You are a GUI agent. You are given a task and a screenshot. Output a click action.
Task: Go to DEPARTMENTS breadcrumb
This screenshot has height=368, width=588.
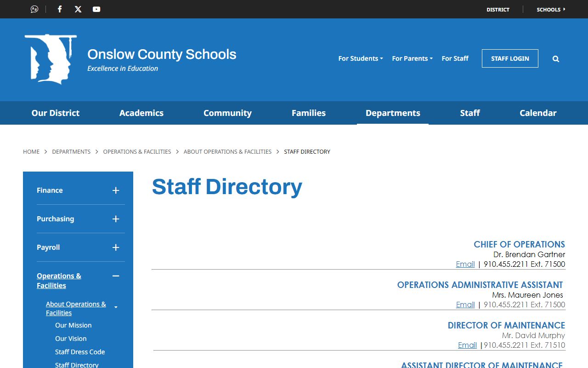(x=71, y=152)
